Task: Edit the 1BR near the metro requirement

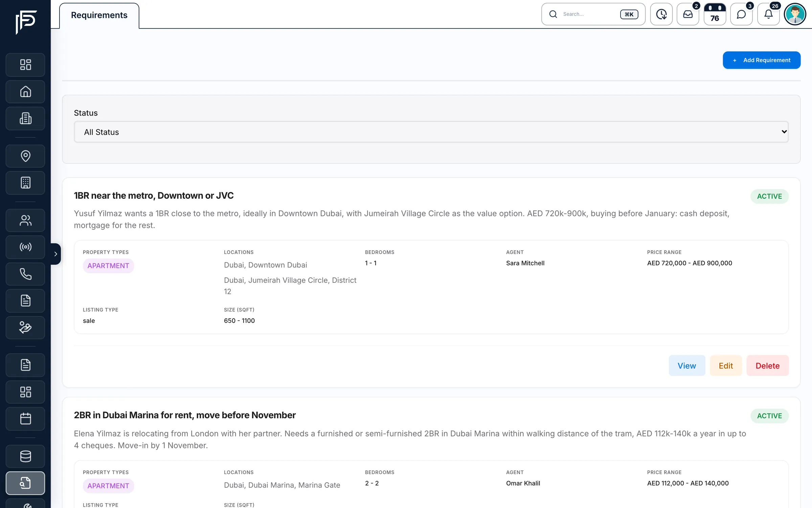Action: click(x=726, y=366)
